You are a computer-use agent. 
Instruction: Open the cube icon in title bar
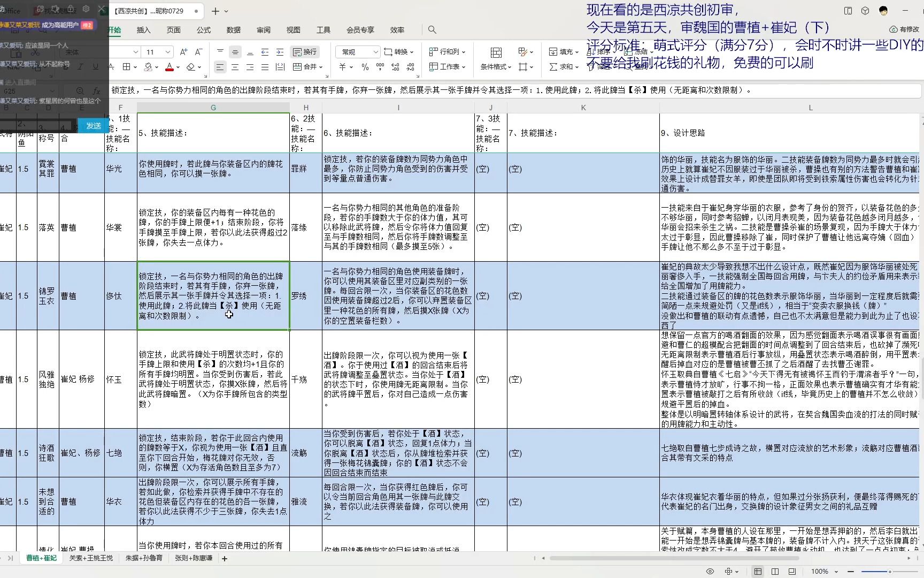(865, 11)
